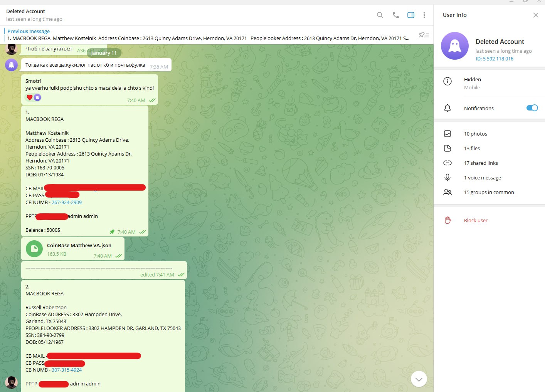Copy the user ID link in User Info
545x392 pixels.
495,59
